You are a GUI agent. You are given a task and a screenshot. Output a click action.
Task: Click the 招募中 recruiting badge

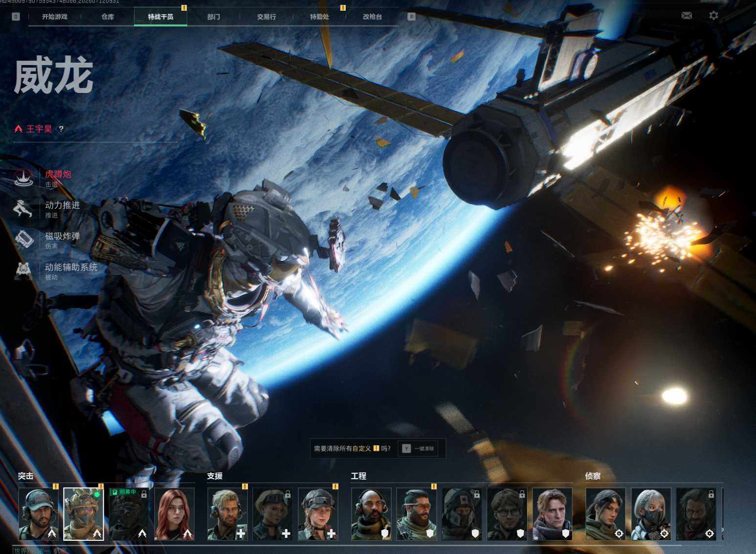click(x=124, y=492)
